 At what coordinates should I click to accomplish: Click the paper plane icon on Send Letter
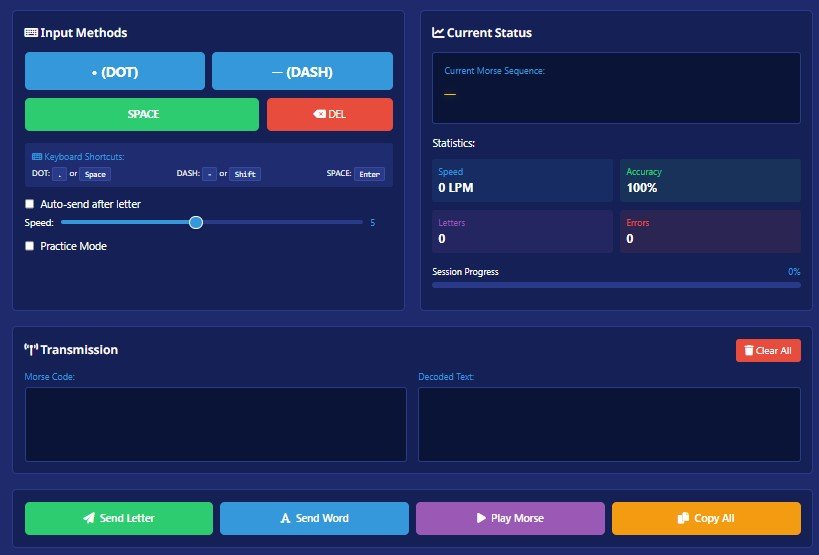[89, 518]
